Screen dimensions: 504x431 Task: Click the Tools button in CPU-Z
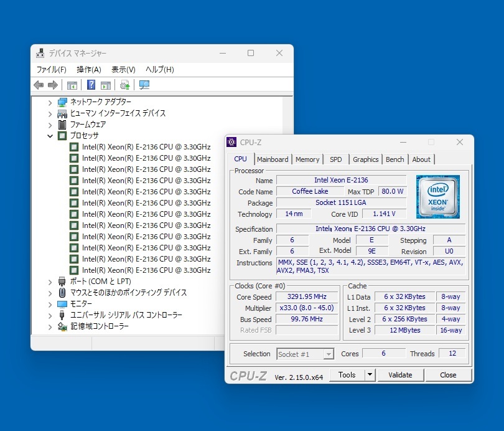(x=347, y=375)
